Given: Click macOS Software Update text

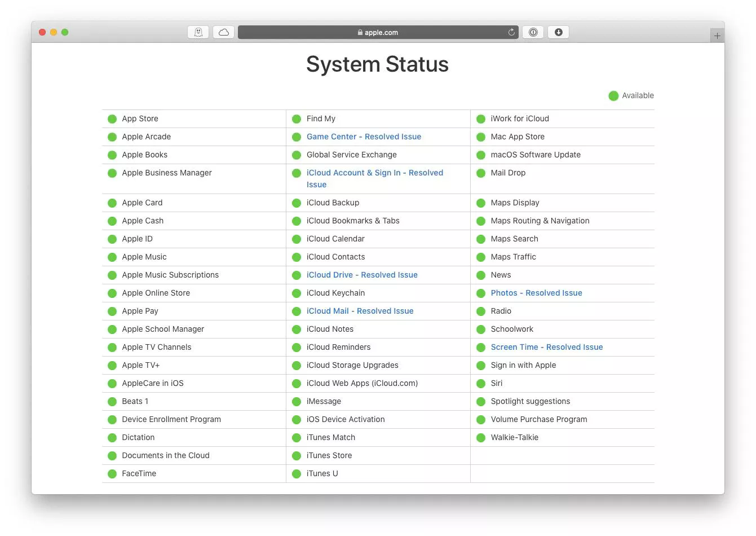Looking at the screenshot, I should pos(536,155).
